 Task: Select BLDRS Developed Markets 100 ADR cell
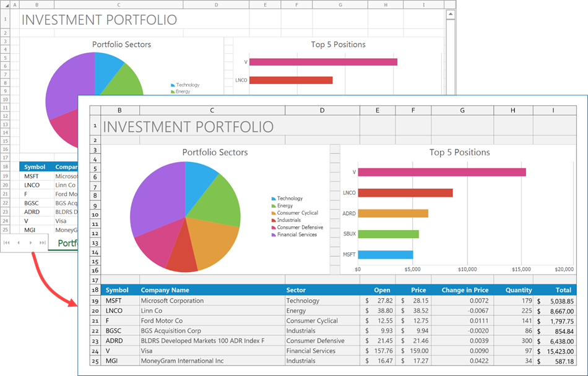(212, 341)
